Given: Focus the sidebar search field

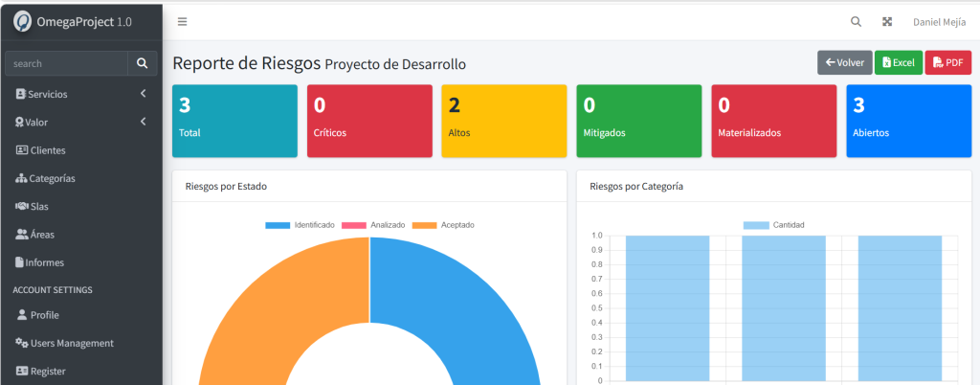Looking at the screenshot, I should pos(66,63).
